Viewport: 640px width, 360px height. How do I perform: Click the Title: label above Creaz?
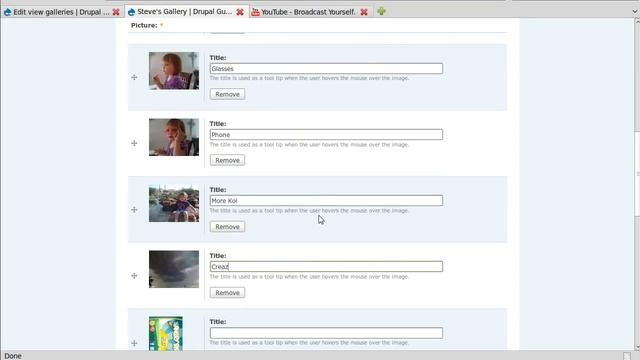point(218,256)
